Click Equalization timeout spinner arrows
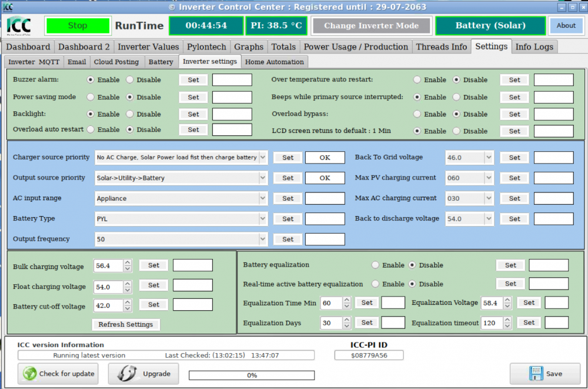588x389 pixels. point(507,323)
